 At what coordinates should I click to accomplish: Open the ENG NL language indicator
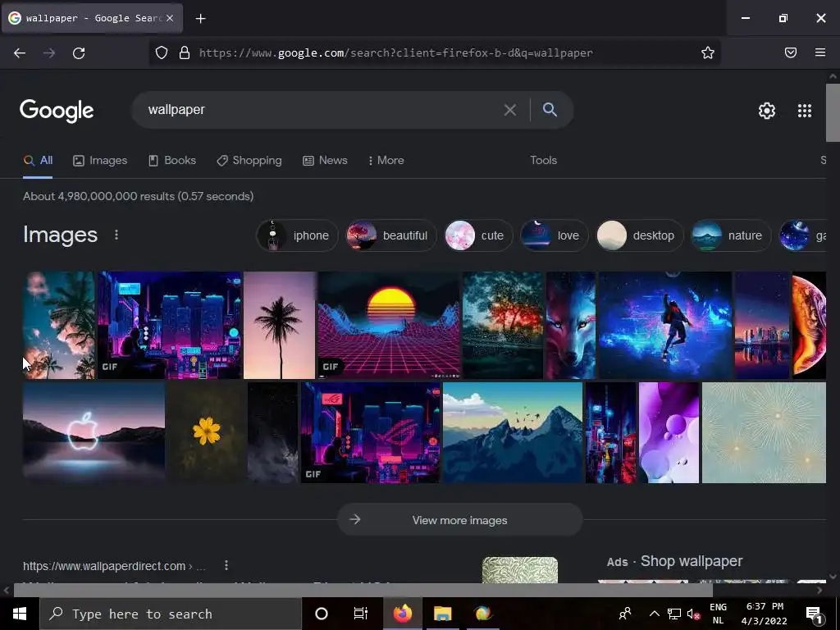coord(718,614)
